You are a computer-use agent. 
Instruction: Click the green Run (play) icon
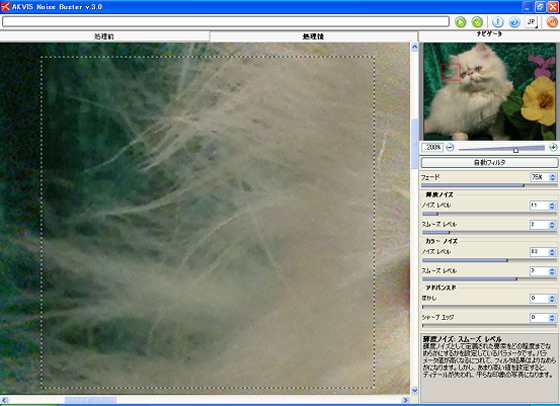460,22
